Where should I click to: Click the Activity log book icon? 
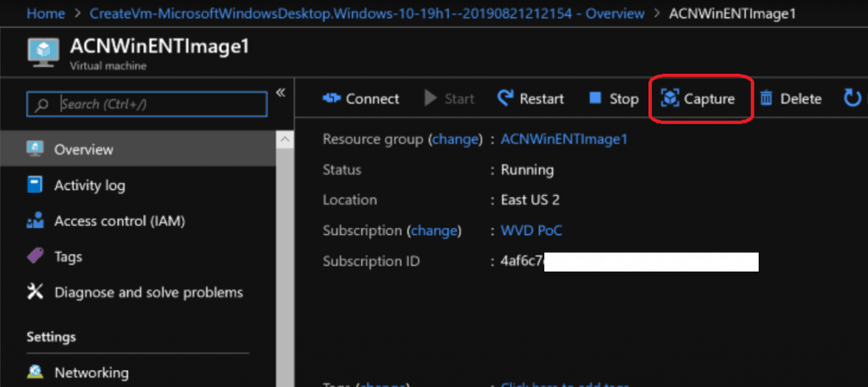point(35,185)
